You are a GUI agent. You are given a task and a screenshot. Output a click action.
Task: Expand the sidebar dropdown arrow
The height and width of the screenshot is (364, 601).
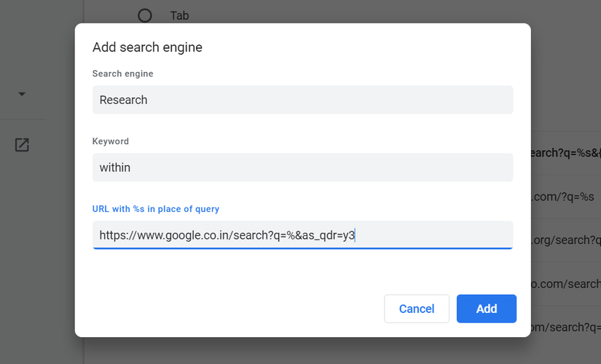pos(21,94)
